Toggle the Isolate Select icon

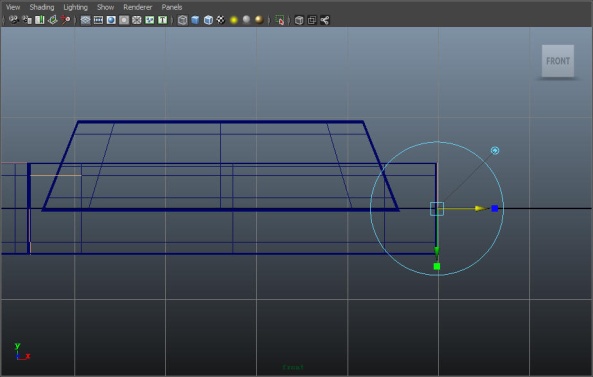pos(280,20)
